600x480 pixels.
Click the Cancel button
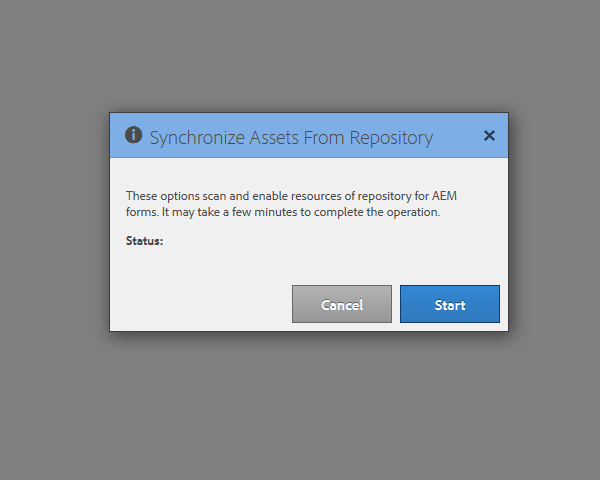tap(342, 304)
